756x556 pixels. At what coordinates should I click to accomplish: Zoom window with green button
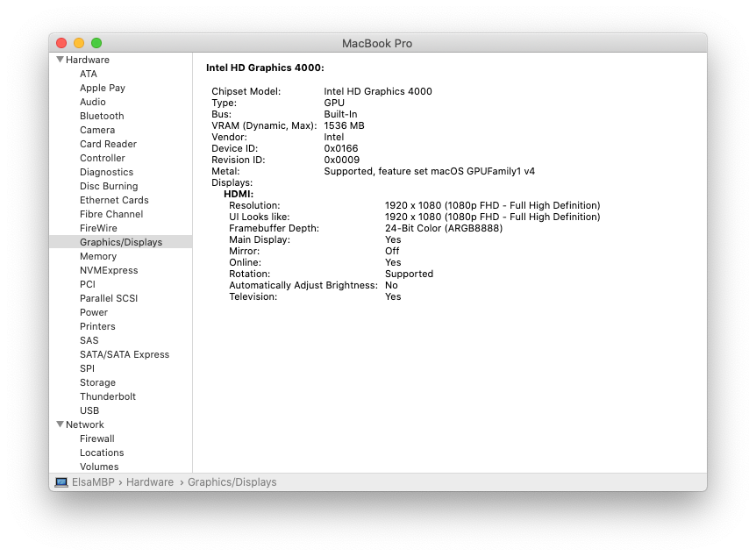coord(96,43)
